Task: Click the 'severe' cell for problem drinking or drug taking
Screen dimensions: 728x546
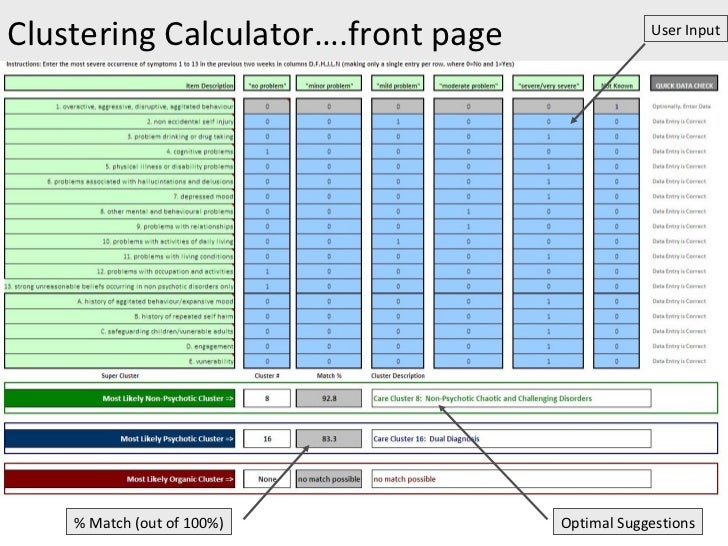Action: point(548,136)
